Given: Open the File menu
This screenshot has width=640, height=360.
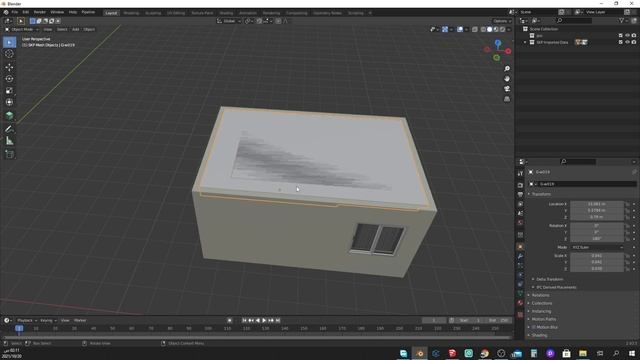Looking at the screenshot, I should pyautogui.click(x=15, y=12).
